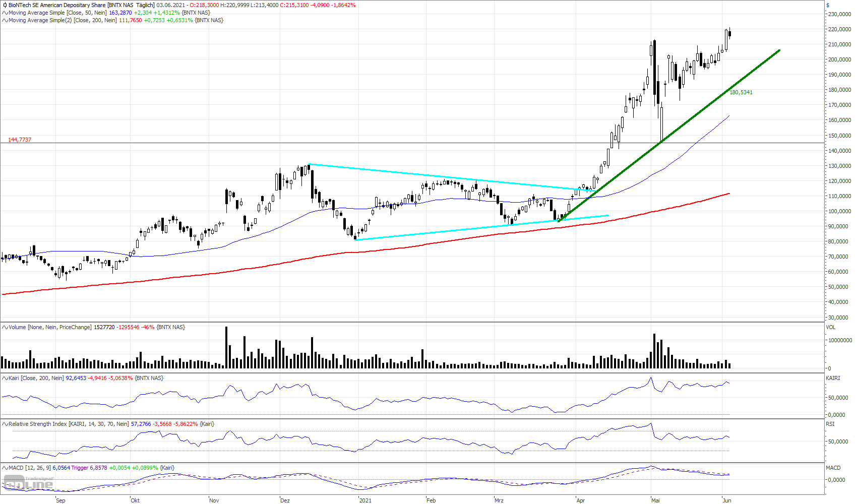Click the line icon before the Kairi label
This screenshot has width=857, height=504.
click(5, 378)
